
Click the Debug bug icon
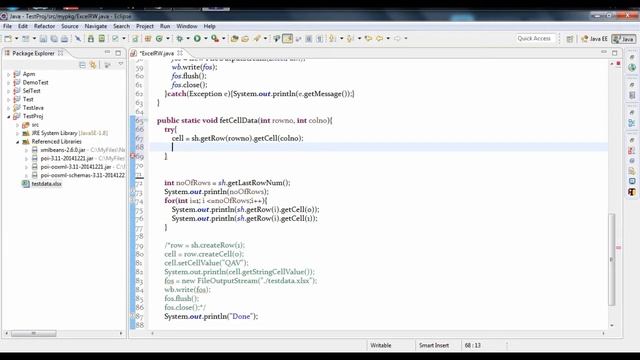(x=180, y=38)
